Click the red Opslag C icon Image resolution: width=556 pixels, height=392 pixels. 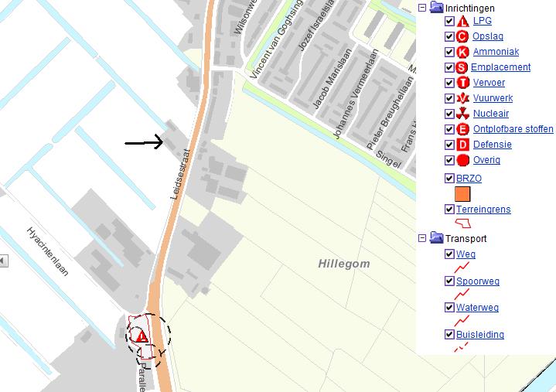[462, 36]
